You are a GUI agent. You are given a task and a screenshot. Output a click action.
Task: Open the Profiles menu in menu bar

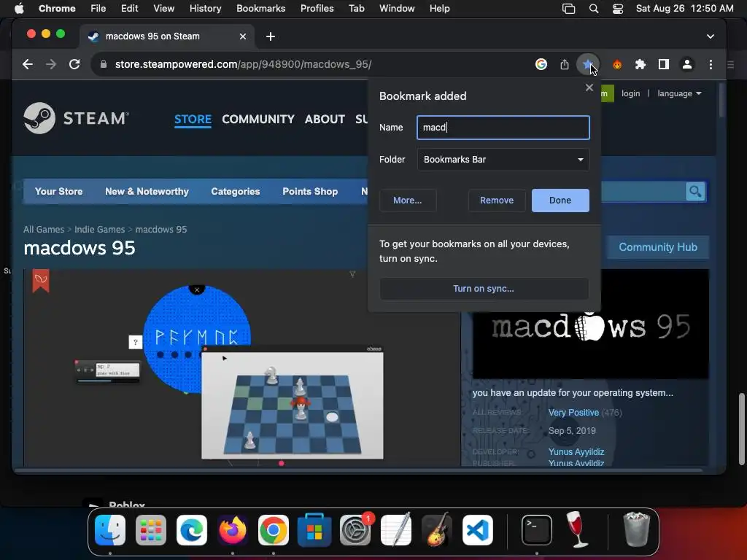317,9
